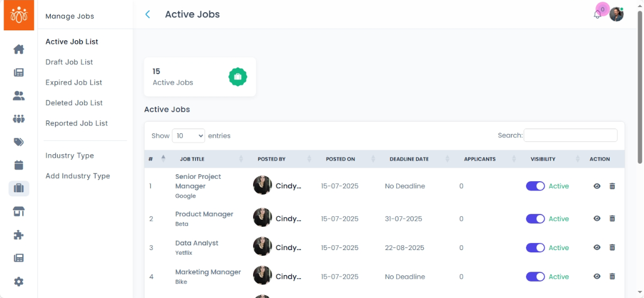The height and width of the screenshot is (298, 644).
Task: Open the settings gear icon
Action: pyautogui.click(x=19, y=282)
